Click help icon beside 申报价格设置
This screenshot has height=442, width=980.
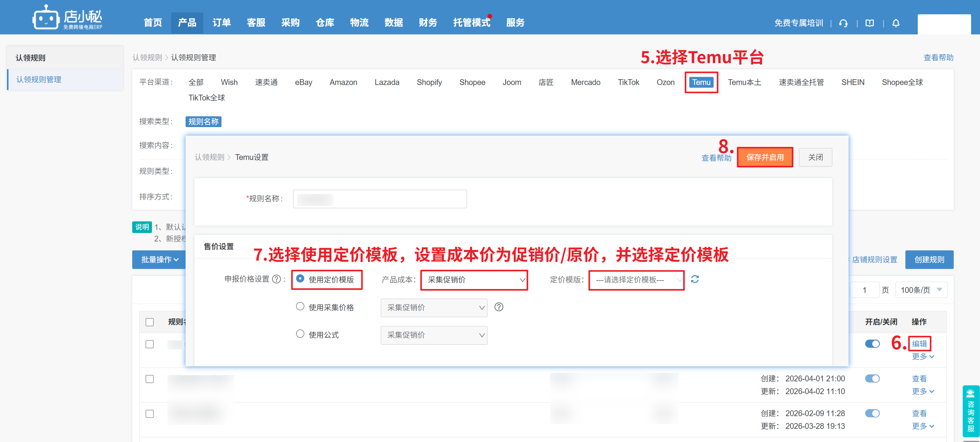coord(276,279)
